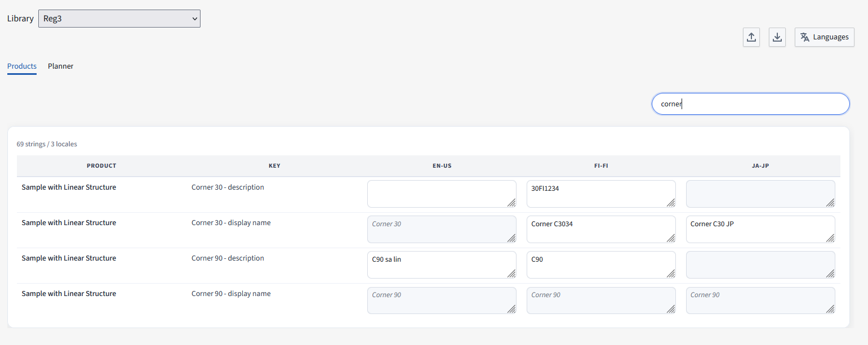Screen dimensions: 868x345
Task: Open the Library dropdown showing Reg3
Action: (119, 18)
